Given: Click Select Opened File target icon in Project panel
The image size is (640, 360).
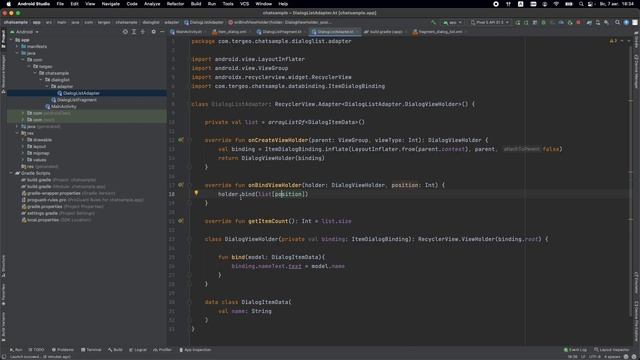Looking at the screenshot, I should (x=125, y=32).
